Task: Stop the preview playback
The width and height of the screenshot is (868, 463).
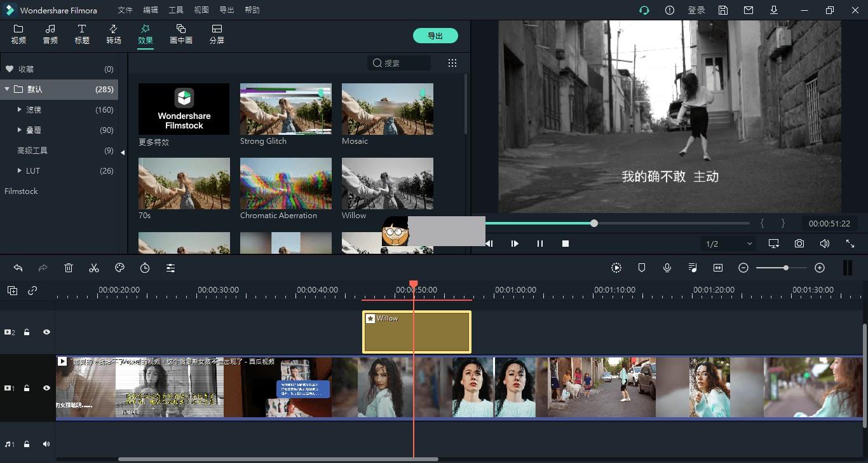Action: click(566, 244)
